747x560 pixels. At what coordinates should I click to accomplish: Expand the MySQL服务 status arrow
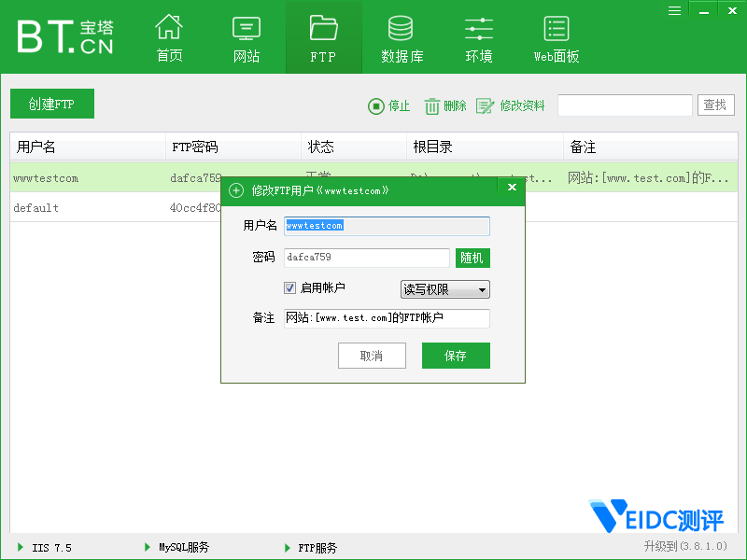pos(148,547)
